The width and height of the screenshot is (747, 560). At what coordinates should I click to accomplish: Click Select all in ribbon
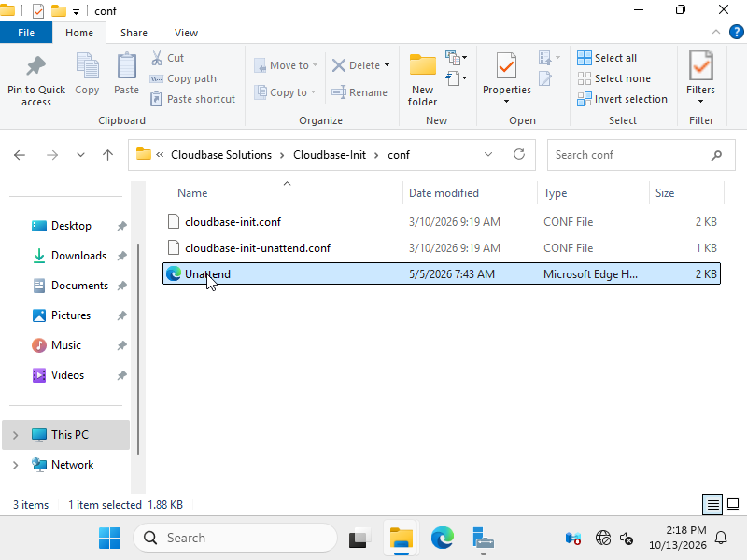click(x=607, y=58)
